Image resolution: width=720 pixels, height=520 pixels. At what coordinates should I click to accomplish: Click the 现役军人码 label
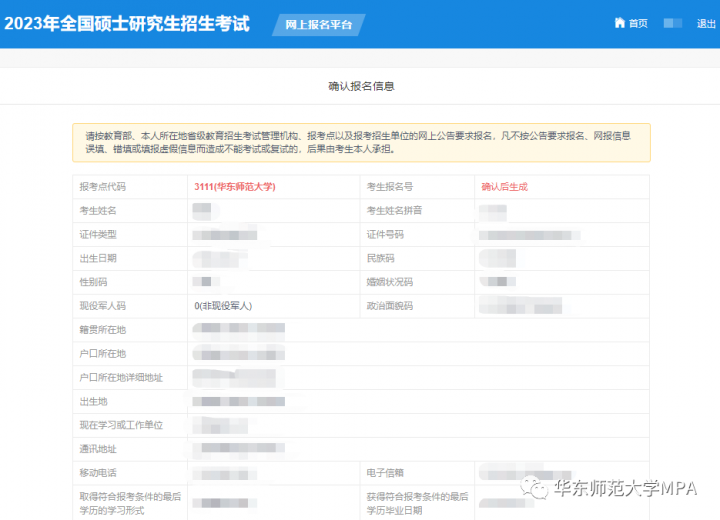pos(102,306)
